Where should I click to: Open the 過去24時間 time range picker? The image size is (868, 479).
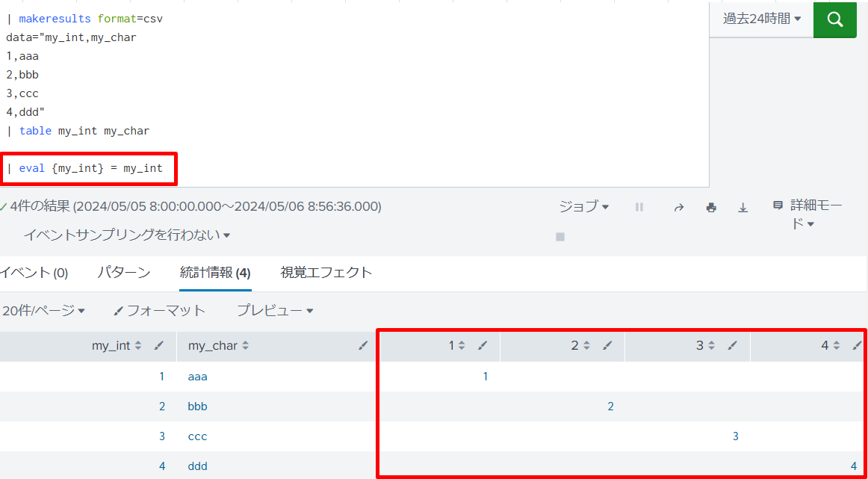click(761, 19)
